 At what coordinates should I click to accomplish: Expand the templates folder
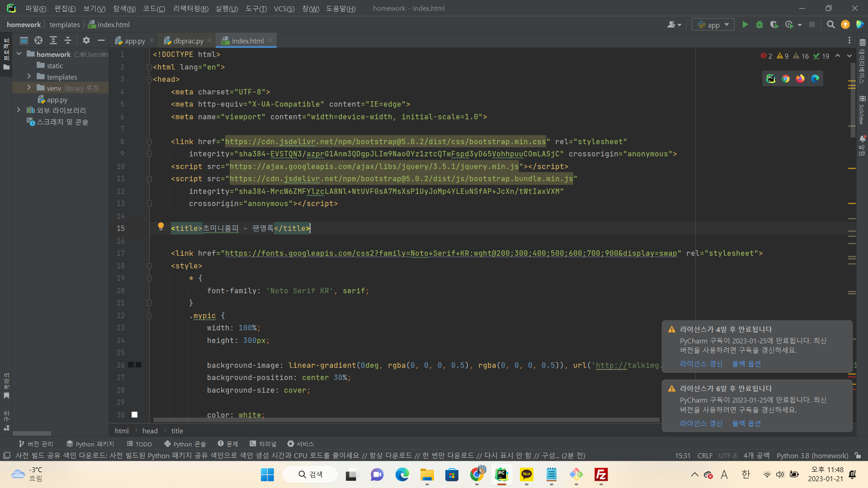(29, 76)
